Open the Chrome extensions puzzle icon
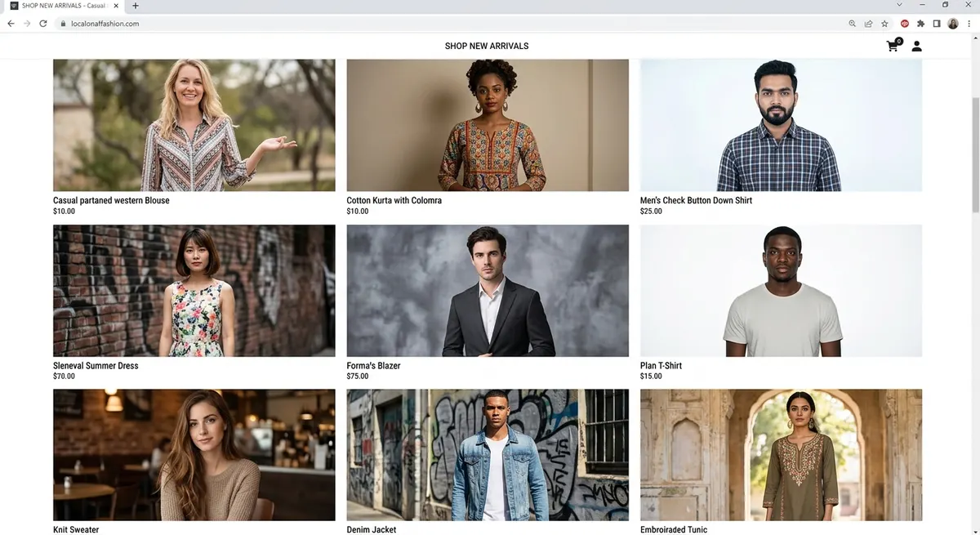980x535 pixels. click(920, 24)
